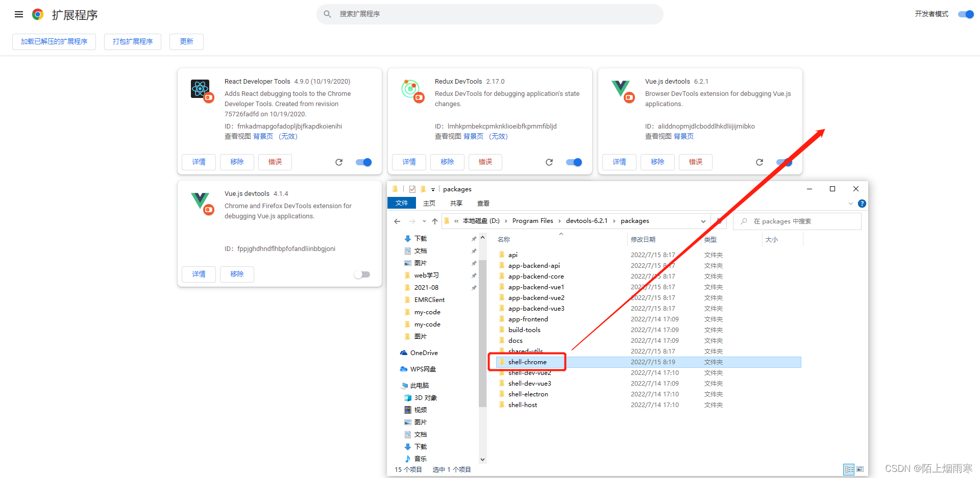Image resolution: width=980 pixels, height=478 pixels.
Task: Click the packages search box
Action: (797, 221)
